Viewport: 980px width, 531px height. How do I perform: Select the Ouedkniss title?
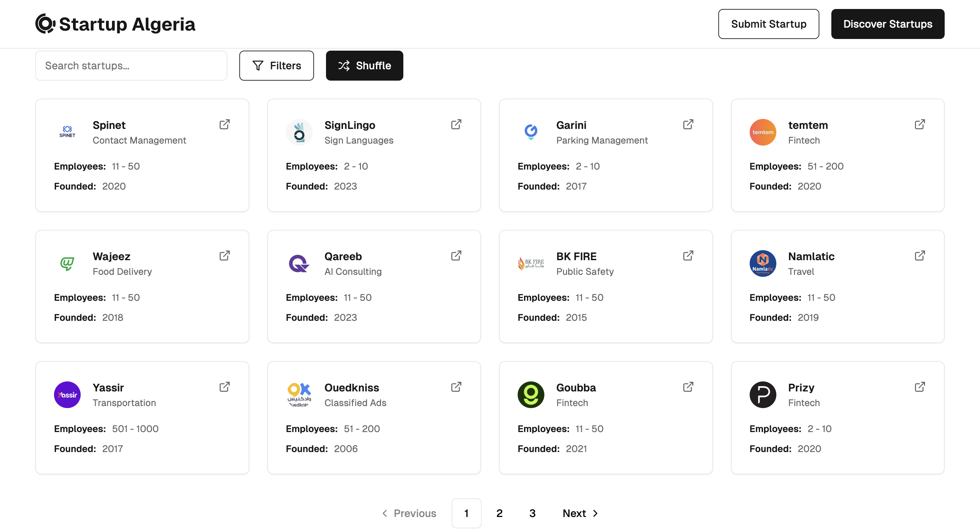[352, 387]
